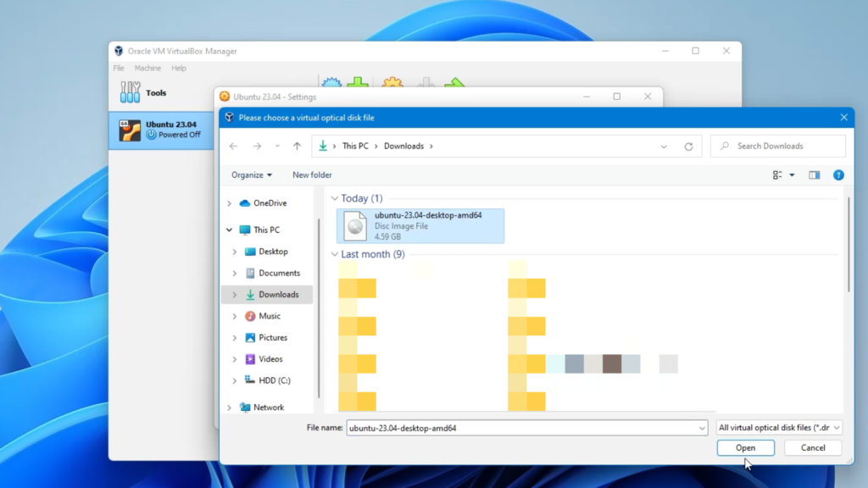The height and width of the screenshot is (488, 868).
Task: Select Videos folder in navigation pane
Action: pyautogui.click(x=270, y=359)
